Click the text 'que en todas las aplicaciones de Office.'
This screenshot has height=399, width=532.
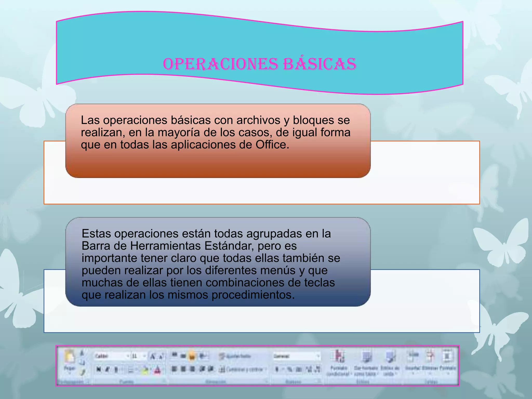point(185,145)
